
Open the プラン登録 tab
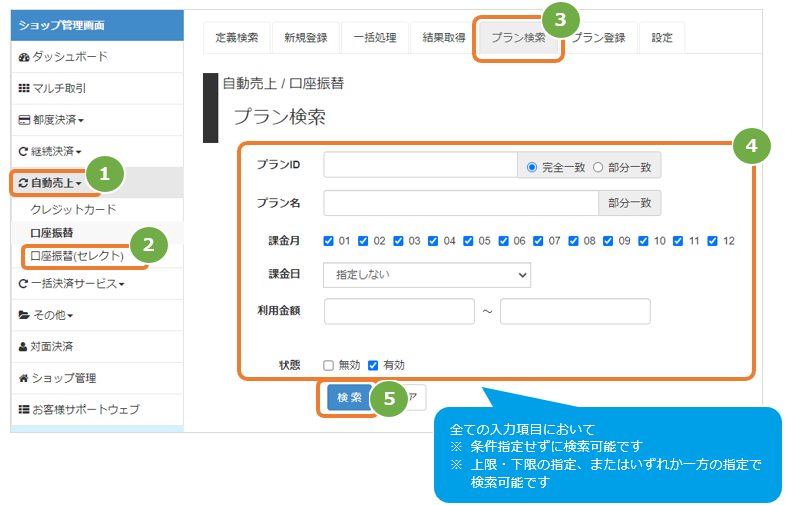tap(599, 38)
